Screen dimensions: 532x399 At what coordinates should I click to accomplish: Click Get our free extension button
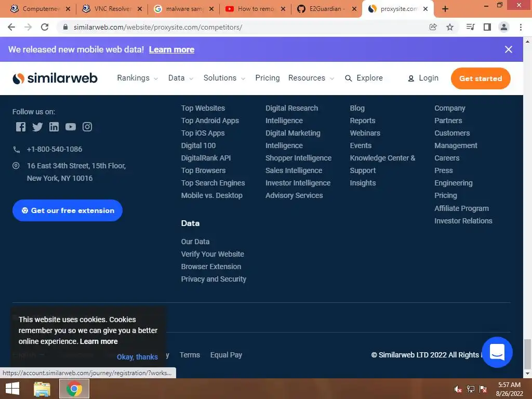click(x=68, y=210)
